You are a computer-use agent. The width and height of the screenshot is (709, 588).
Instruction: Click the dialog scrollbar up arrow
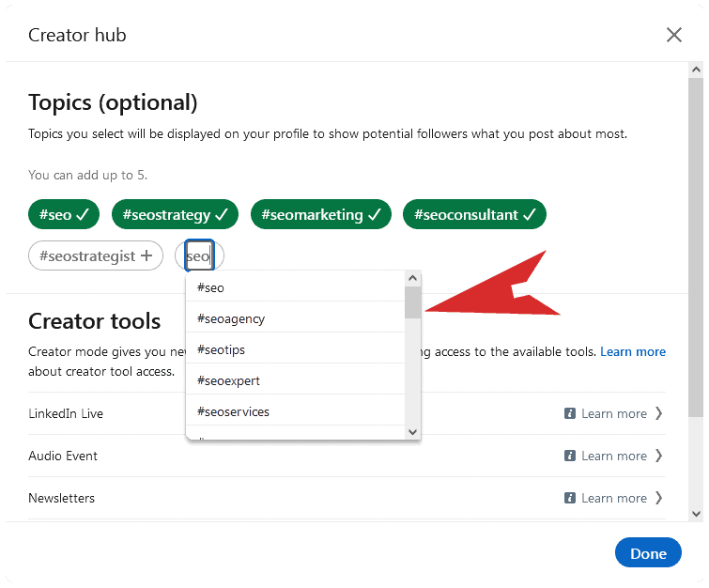click(x=696, y=70)
